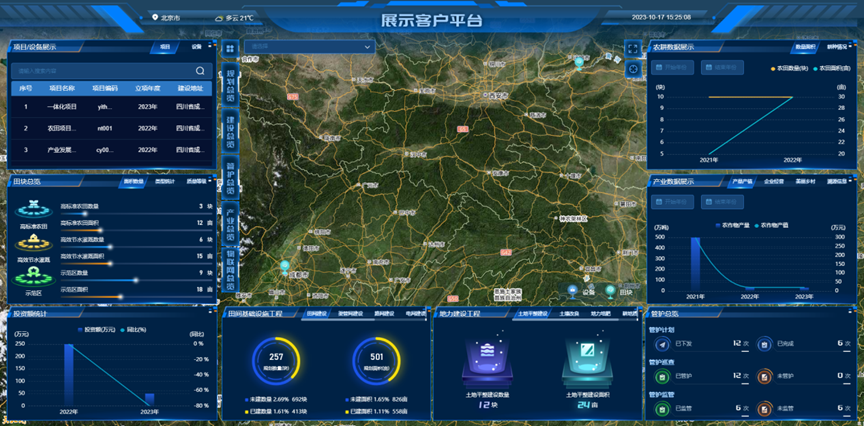Open the 建设总览 sidebar section

230,129
